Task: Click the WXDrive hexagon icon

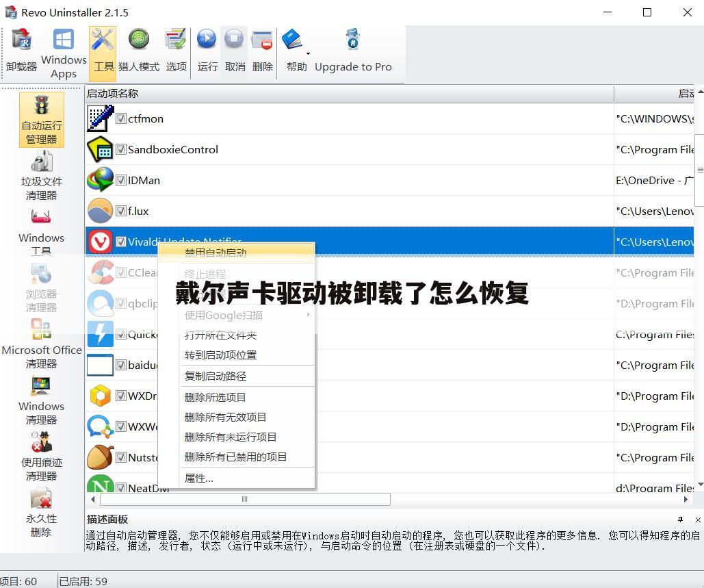Action: (100, 396)
